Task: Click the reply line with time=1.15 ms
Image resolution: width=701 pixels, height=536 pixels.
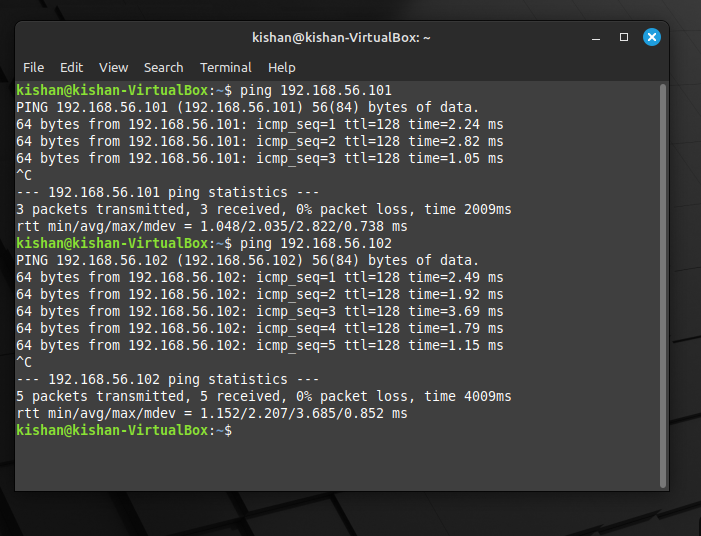Action: pyautogui.click(x=260, y=345)
